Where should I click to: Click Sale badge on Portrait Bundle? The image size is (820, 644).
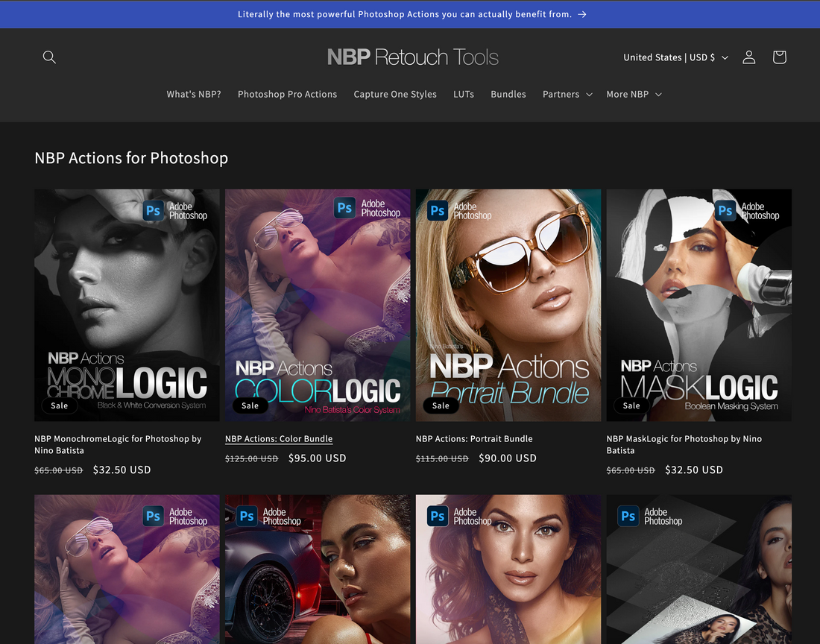tap(441, 405)
